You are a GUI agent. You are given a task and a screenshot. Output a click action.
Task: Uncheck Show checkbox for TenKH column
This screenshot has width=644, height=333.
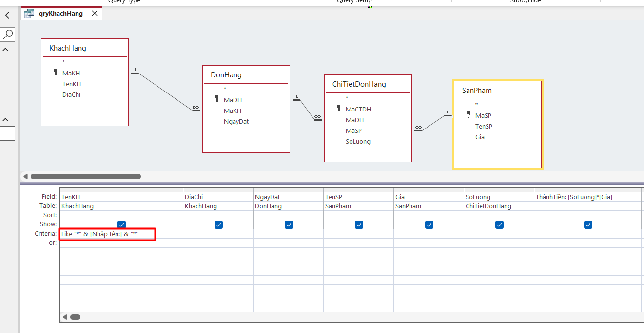(121, 224)
